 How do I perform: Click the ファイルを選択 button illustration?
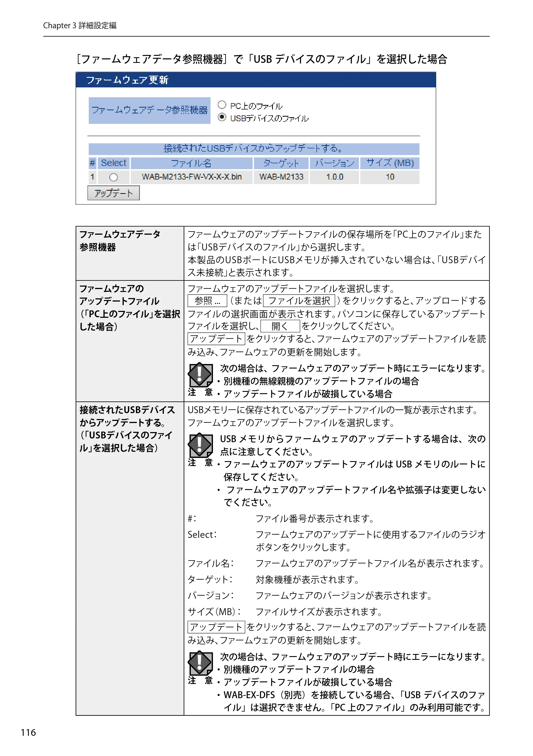tap(299, 301)
